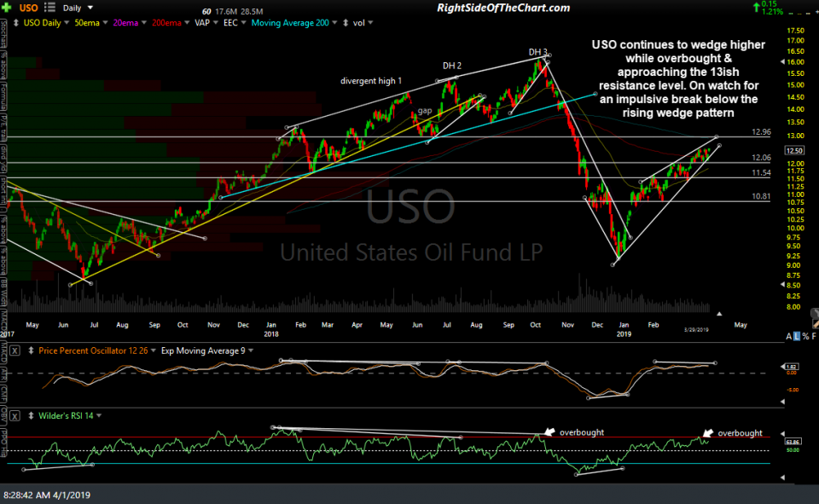Close the Wilder's RSI panel with its X button

point(15,414)
